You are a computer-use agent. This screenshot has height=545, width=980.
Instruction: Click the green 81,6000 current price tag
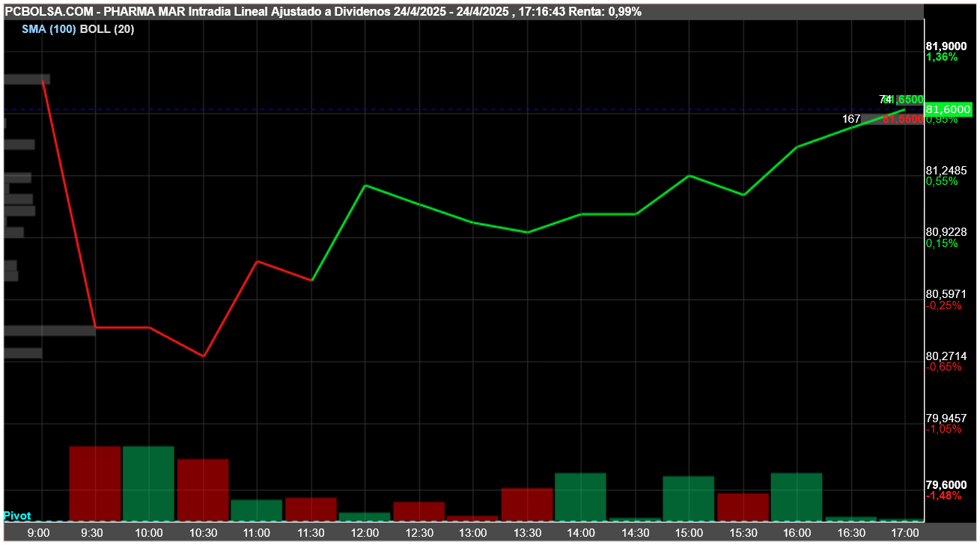click(949, 110)
